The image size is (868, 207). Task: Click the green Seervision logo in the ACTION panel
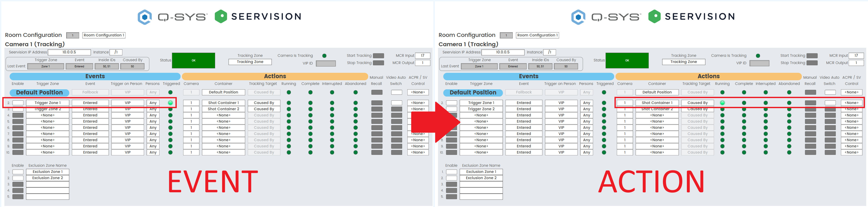pos(654,17)
